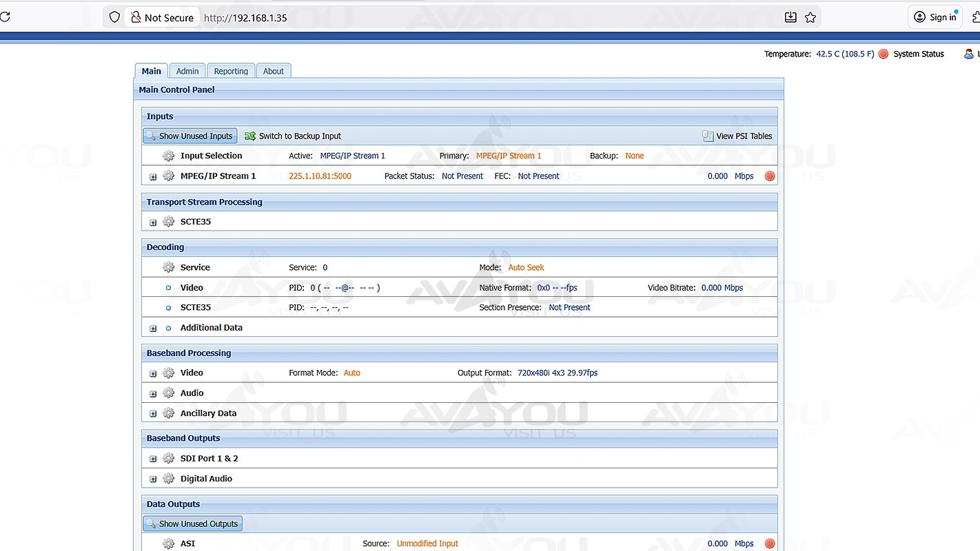Expand the Additional Data row

(153, 329)
